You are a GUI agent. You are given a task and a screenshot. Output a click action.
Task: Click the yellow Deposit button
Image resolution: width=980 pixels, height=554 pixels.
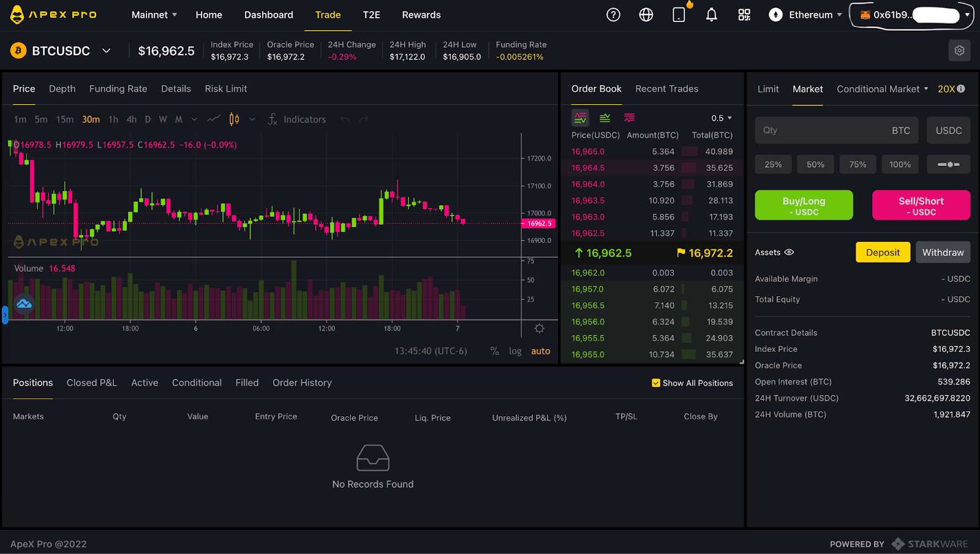tap(883, 252)
